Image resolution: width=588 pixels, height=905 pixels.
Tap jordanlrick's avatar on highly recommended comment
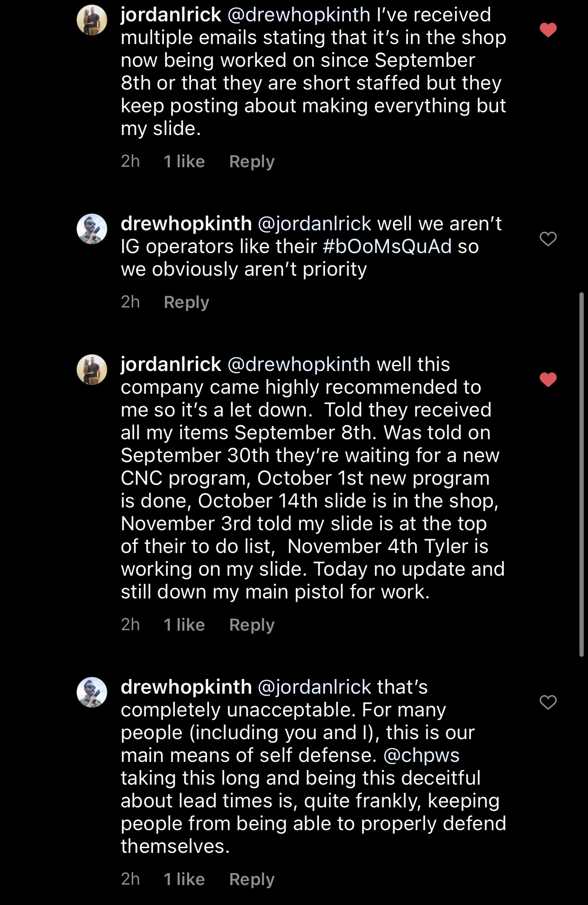pyautogui.click(x=92, y=370)
